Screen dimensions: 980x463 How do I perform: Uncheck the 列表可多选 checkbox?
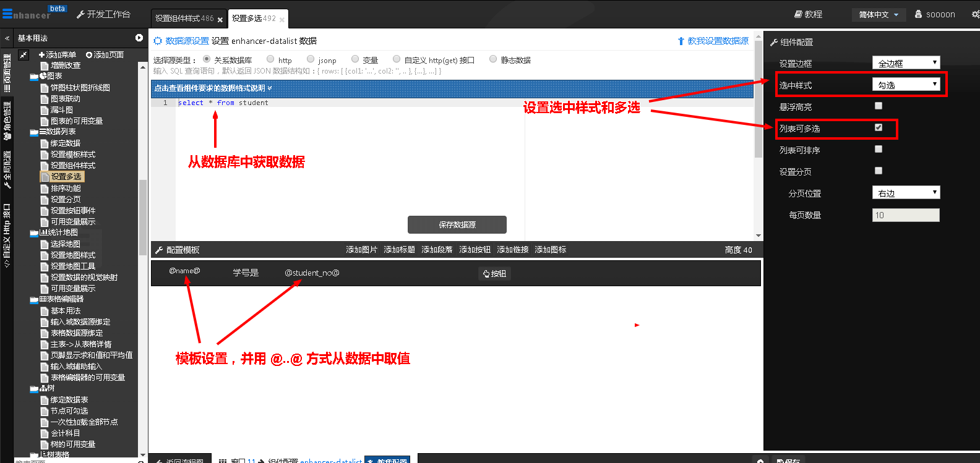click(x=879, y=127)
